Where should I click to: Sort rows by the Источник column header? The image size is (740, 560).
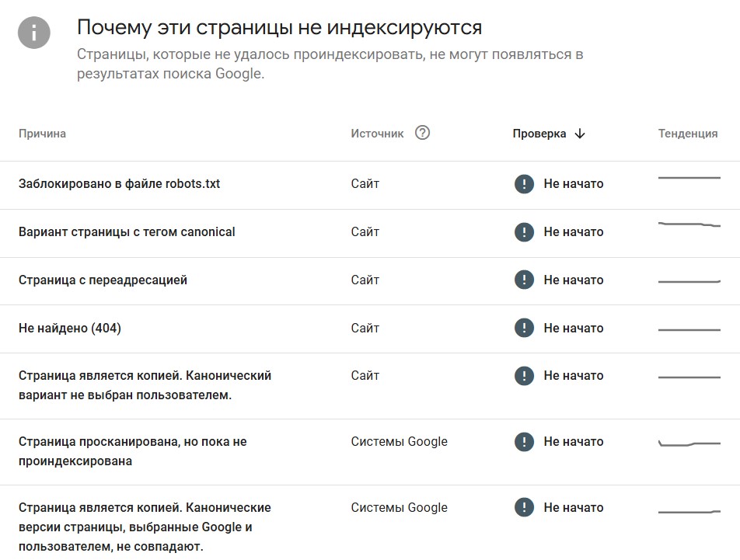(376, 133)
